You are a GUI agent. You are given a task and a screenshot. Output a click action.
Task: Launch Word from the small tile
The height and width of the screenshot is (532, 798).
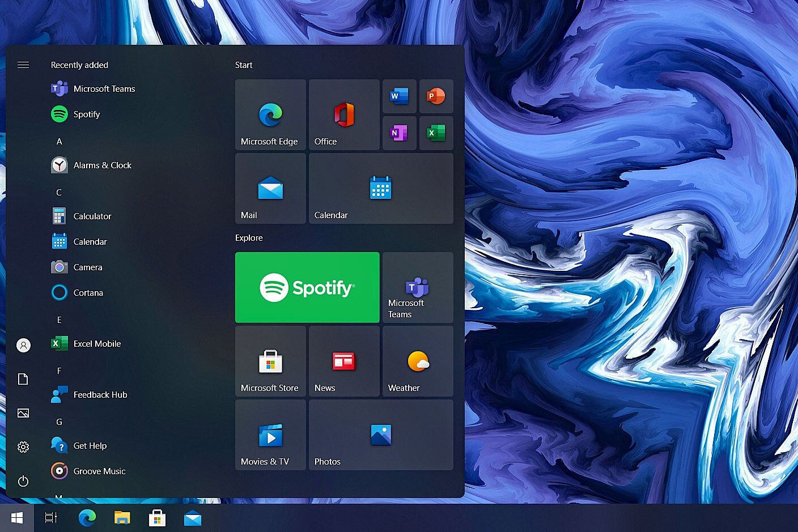(400, 96)
